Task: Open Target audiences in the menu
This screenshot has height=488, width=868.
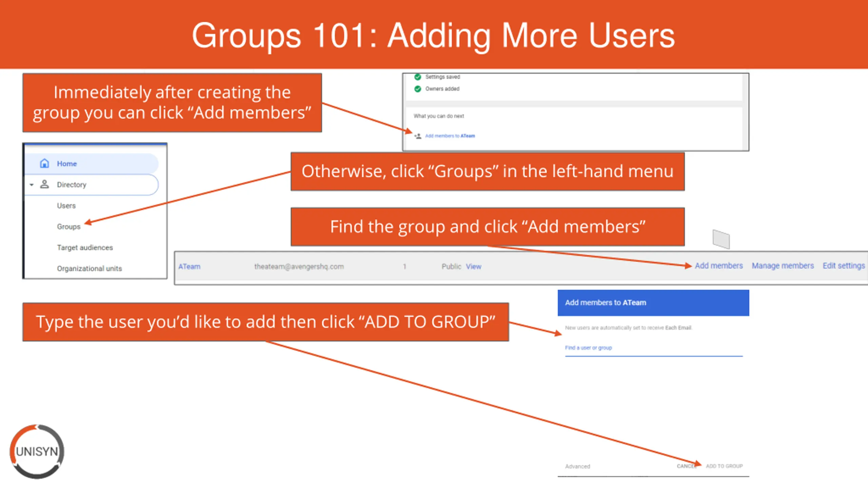Action: [85, 248]
